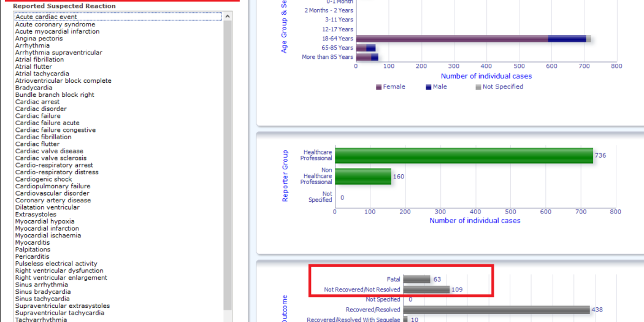Click the Recovered/Resolved outcome bar
Image resolution: width=644 pixels, height=322 pixels.
496,310
